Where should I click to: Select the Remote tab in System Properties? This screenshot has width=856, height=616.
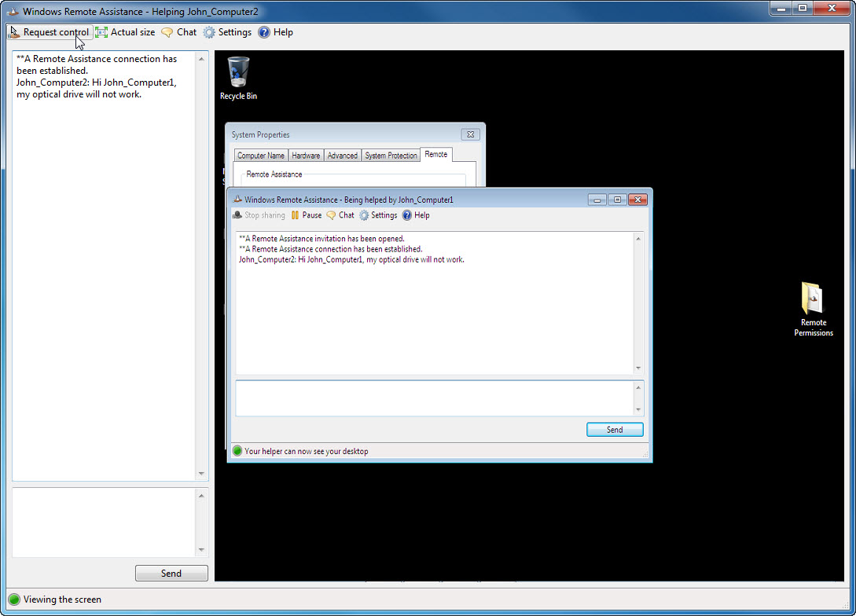tap(435, 155)
